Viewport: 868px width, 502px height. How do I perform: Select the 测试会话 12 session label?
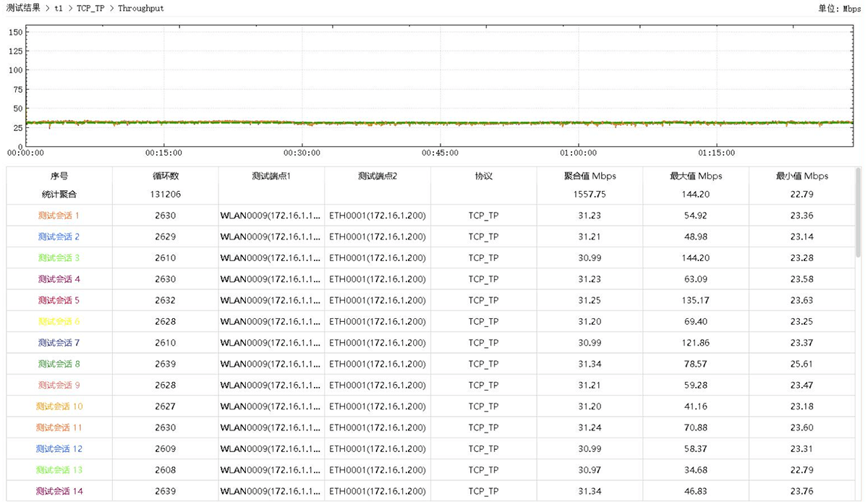[x=59, y=449]
